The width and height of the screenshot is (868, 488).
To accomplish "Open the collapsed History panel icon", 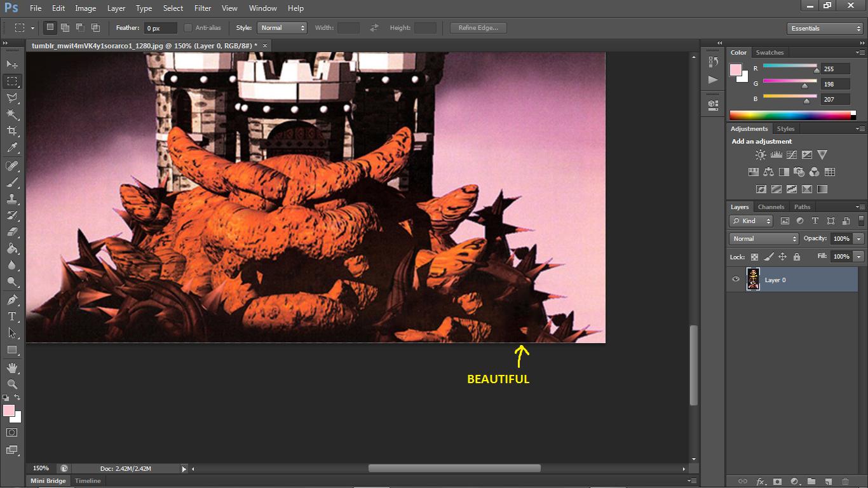I will coord(713,62).
